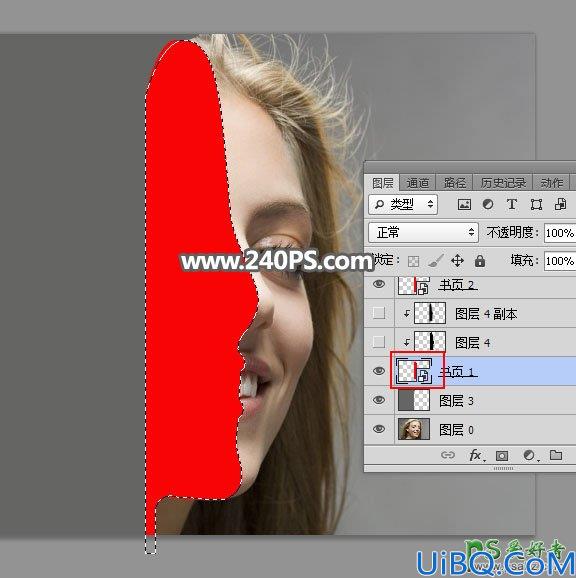Switch to the 动作 tab

(x=552, y=182)
